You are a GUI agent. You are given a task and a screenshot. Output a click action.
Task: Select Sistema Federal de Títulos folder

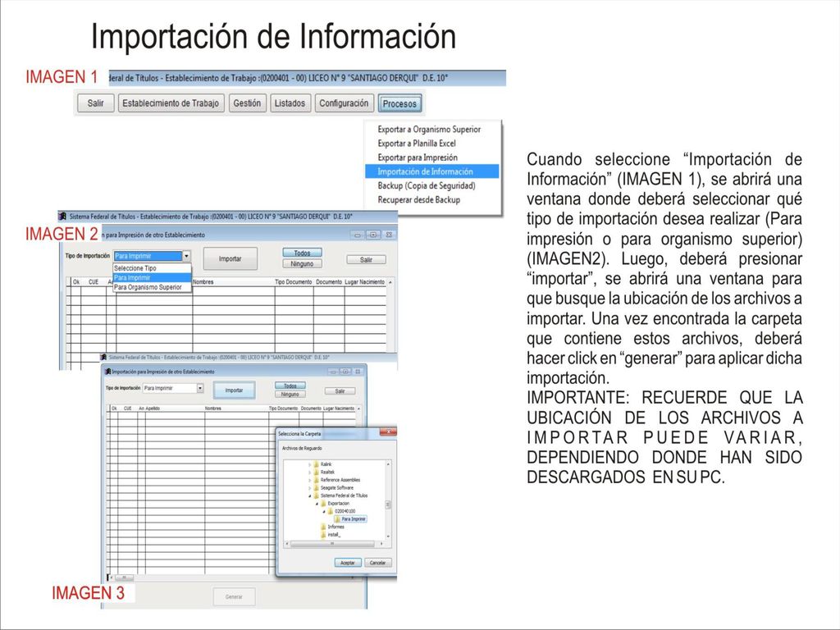344,495
